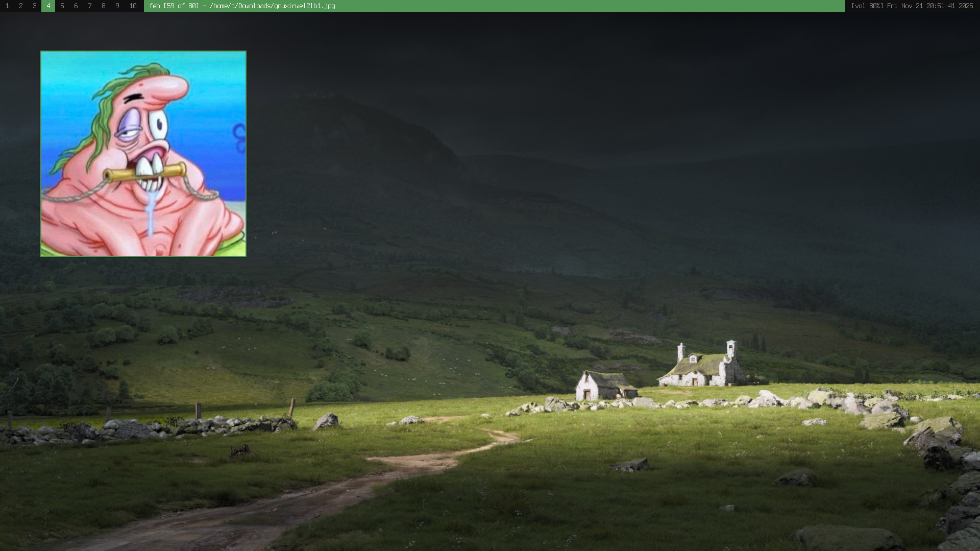
Task: Switch to workspace 5
Action: pos(62,6)
